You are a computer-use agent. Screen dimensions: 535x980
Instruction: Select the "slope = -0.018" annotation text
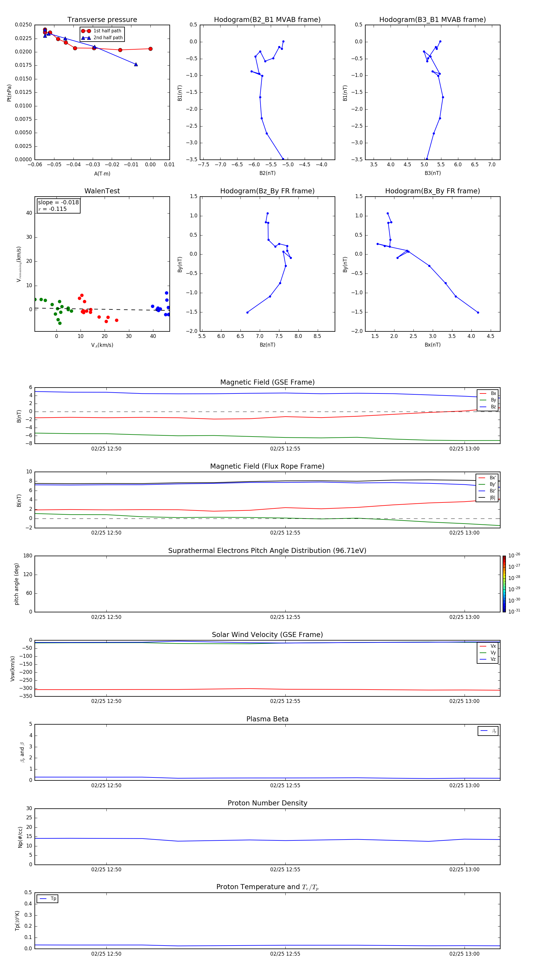58,203
